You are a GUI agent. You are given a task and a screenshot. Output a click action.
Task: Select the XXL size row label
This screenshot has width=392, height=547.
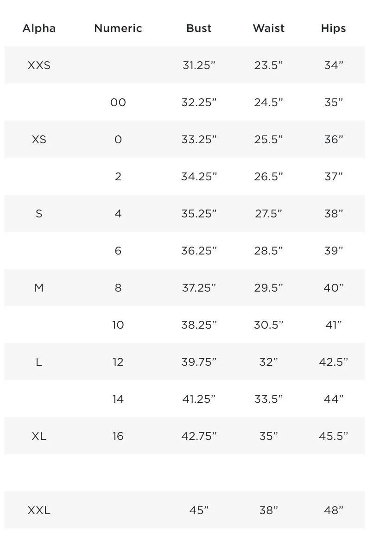pyautogui.click(x=39, y=510)
